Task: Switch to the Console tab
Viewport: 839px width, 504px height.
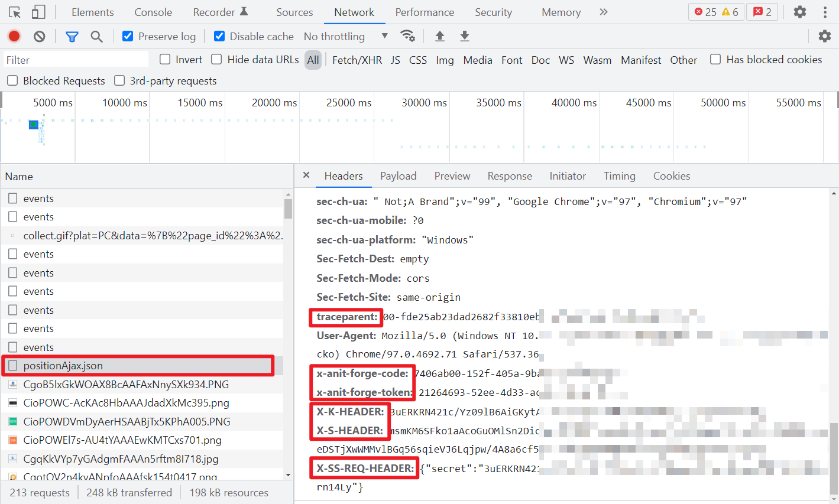Action: [153, 12]
